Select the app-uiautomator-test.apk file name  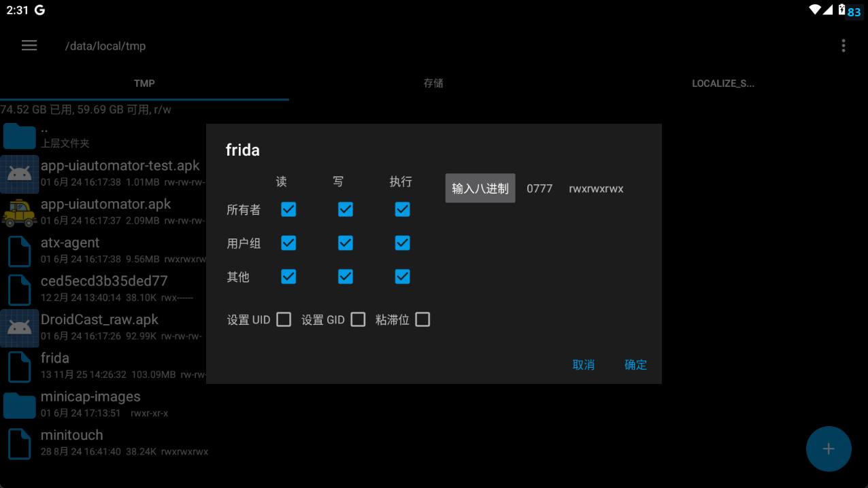point(120,166)
